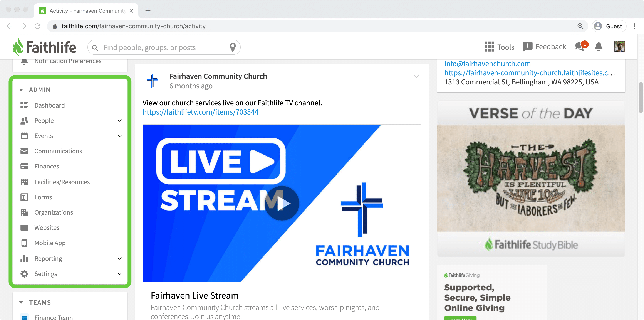Screen dimensions: 644x320
Task: Click the Organizations icon
Action: (24, 212)
